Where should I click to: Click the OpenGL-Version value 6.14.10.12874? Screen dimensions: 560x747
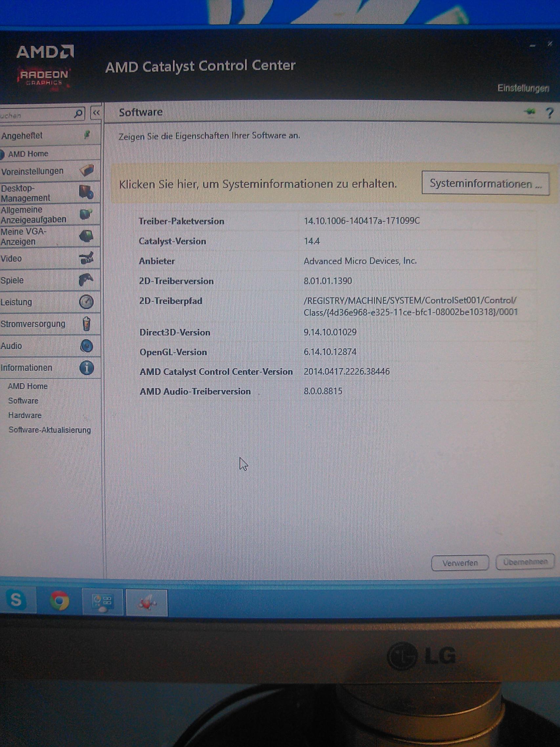click(330, 352)
